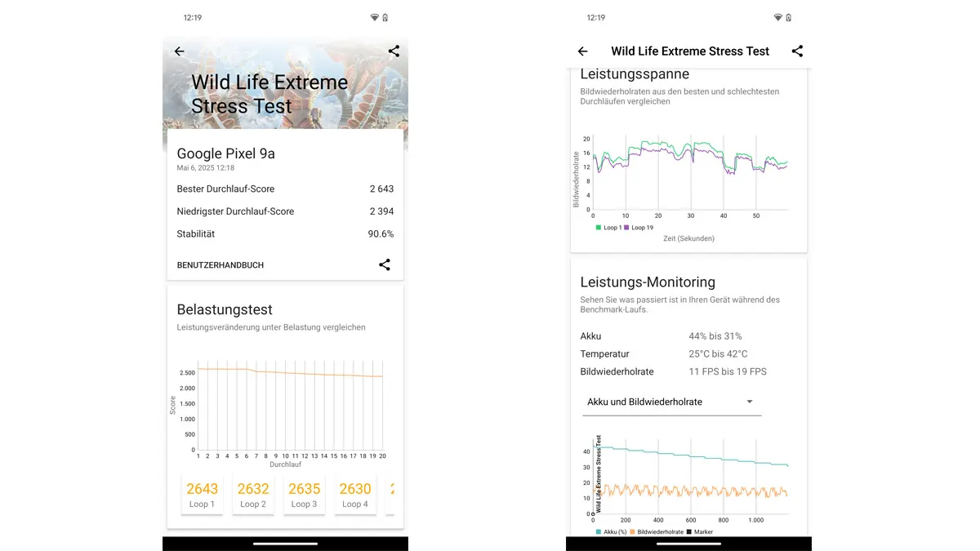Image resolution: width=980 pixels, height=551 pixels.
Task: Tap the Bildwiederholrate legend entry in bottom chart
Action: point(657,532)
